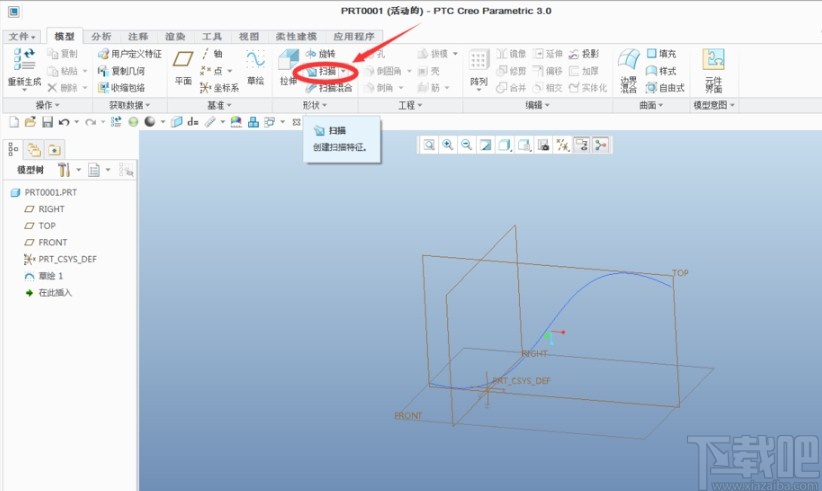Viewport: 822px width, 491px height.
Task: Open the 文件 (File) menu
Action: point(22,36)
